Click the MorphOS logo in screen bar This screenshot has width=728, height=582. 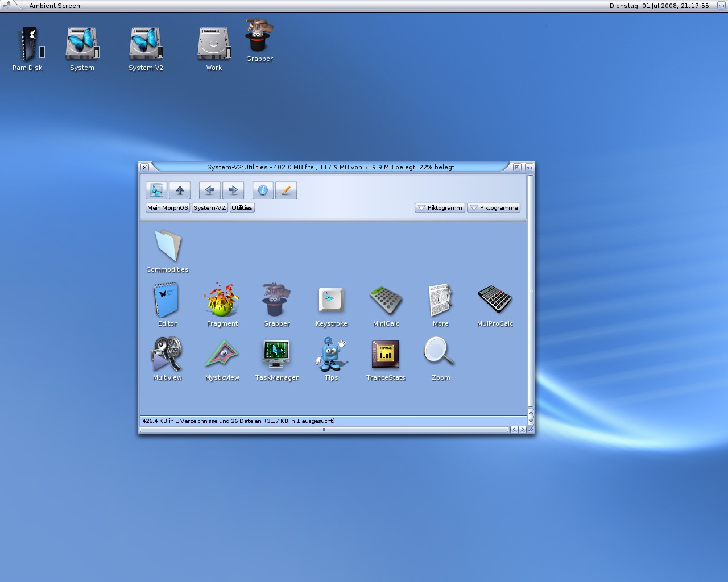click(x=7, y=5)
